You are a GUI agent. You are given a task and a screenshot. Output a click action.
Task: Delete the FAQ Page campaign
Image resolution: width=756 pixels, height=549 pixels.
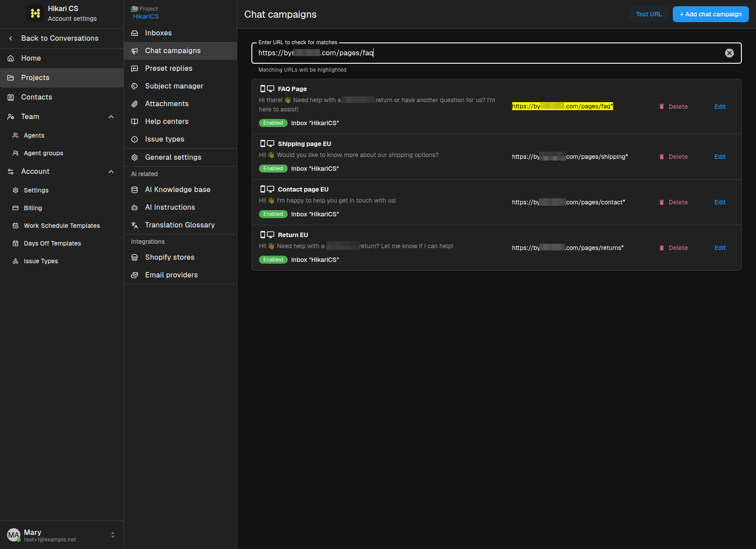(x=673, y=107)
